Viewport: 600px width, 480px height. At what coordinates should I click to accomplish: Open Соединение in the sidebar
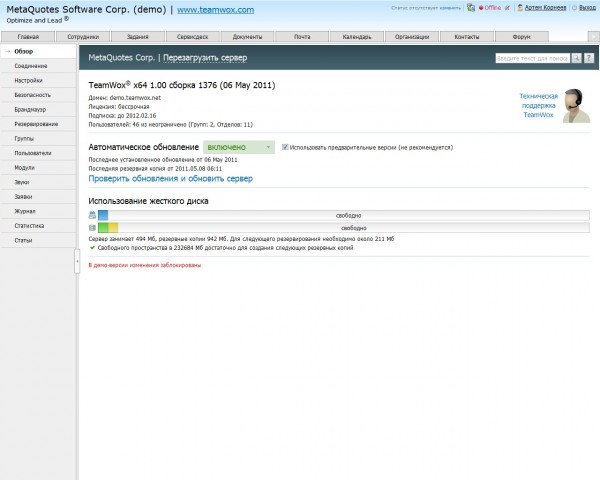(x=38, y=66)
